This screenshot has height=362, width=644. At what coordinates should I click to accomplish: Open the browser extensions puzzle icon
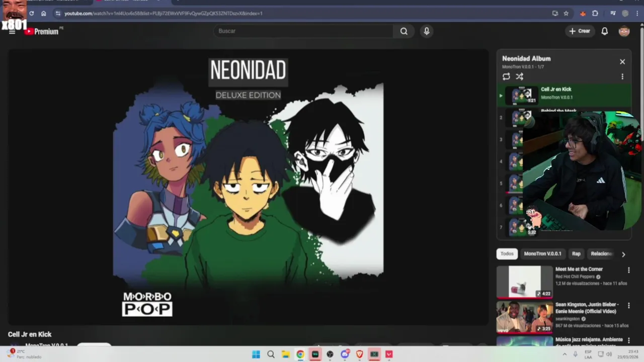(595, 14)
